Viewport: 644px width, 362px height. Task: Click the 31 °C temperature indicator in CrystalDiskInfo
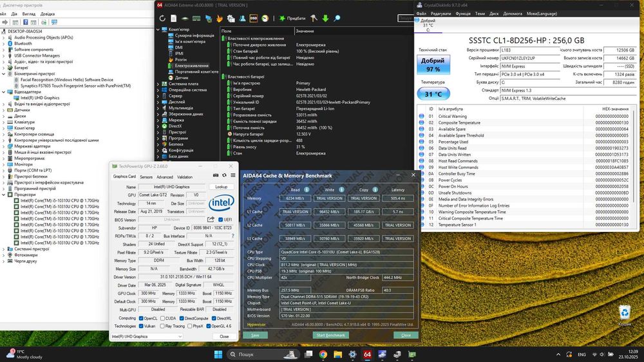[433, 94]
